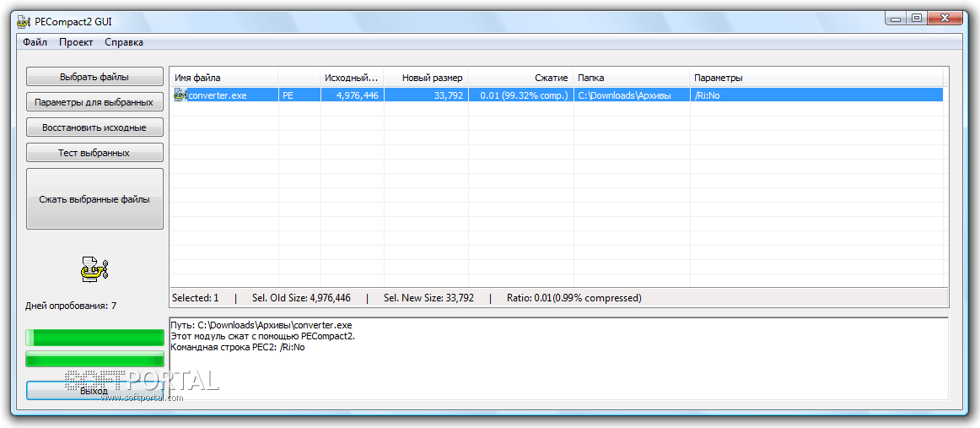Close the PECompact2 GUI window
The height and width of the screenshot is (428, 980).
pos(946,19)
